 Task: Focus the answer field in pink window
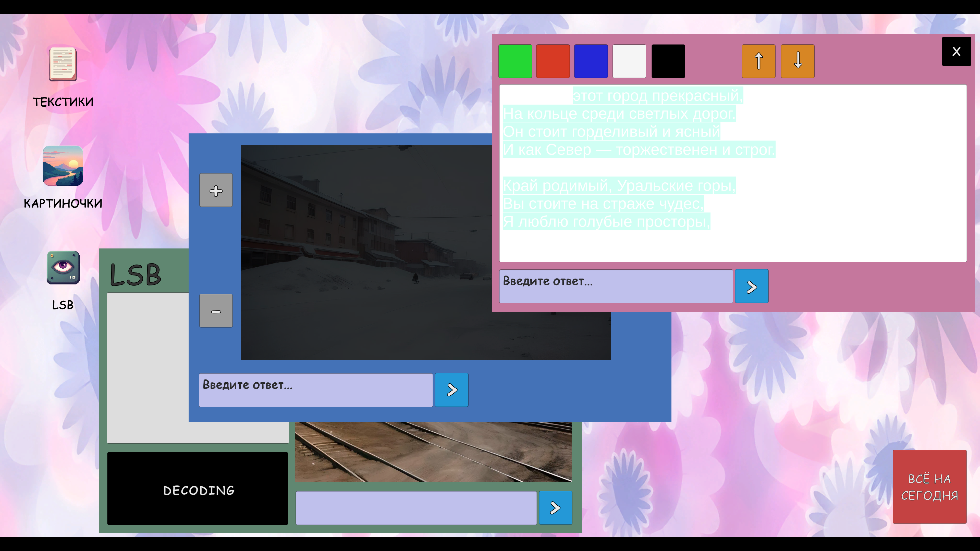tap(616, 286)
